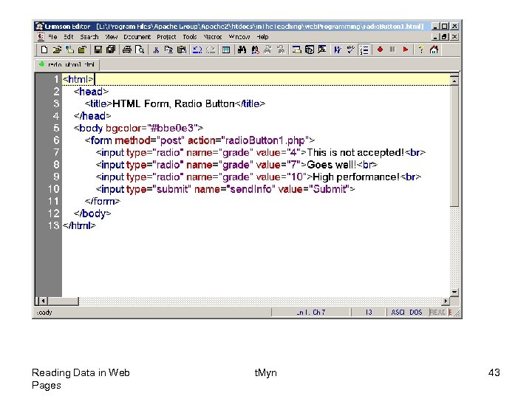Click the title line 'HTML Form, Radio Button'
Screen dimensions: 532x399
175,104
